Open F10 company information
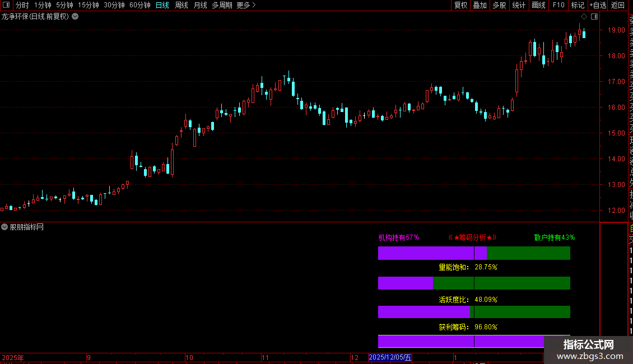The width and height of the screenshot is (633, 364). [x=558, y=5]
